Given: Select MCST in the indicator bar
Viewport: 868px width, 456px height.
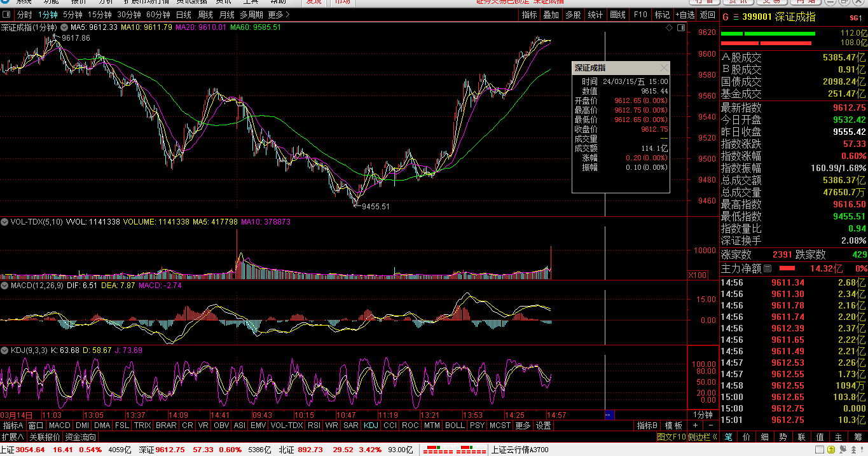Looking at the screenshot, I should (500, 425).
